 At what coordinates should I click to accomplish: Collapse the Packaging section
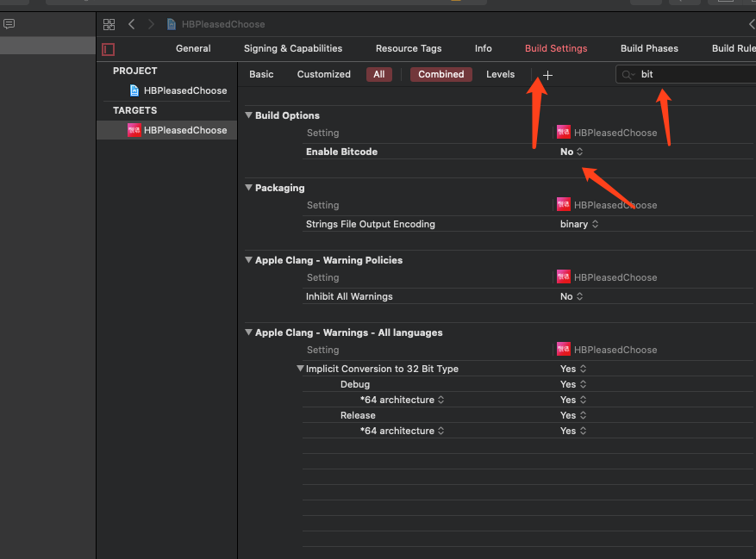pyautogui.click(x=249, y=188)
